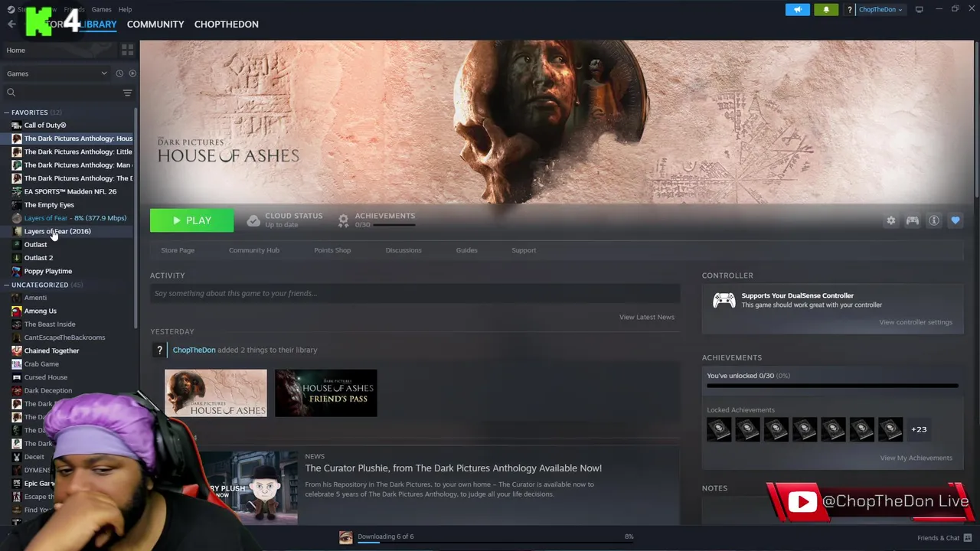Open the Discussions link
This screenshot has height=551, width=980.
tap(403, 250)
